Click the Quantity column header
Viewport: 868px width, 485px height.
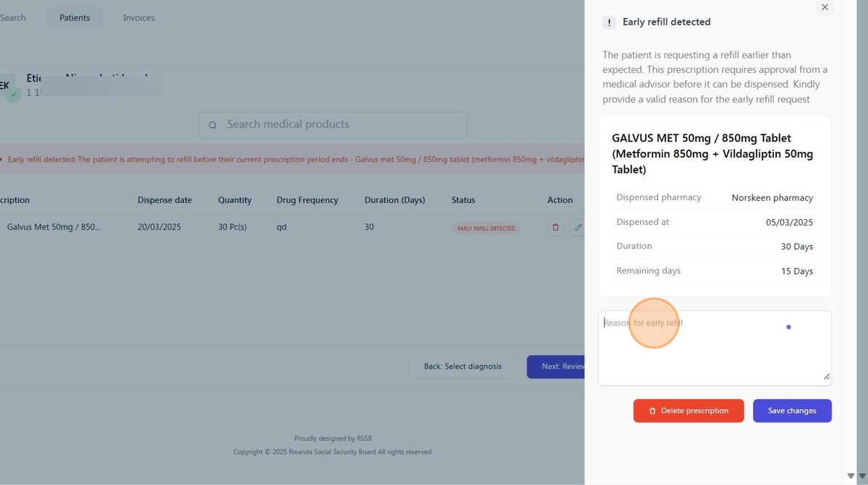234,200
